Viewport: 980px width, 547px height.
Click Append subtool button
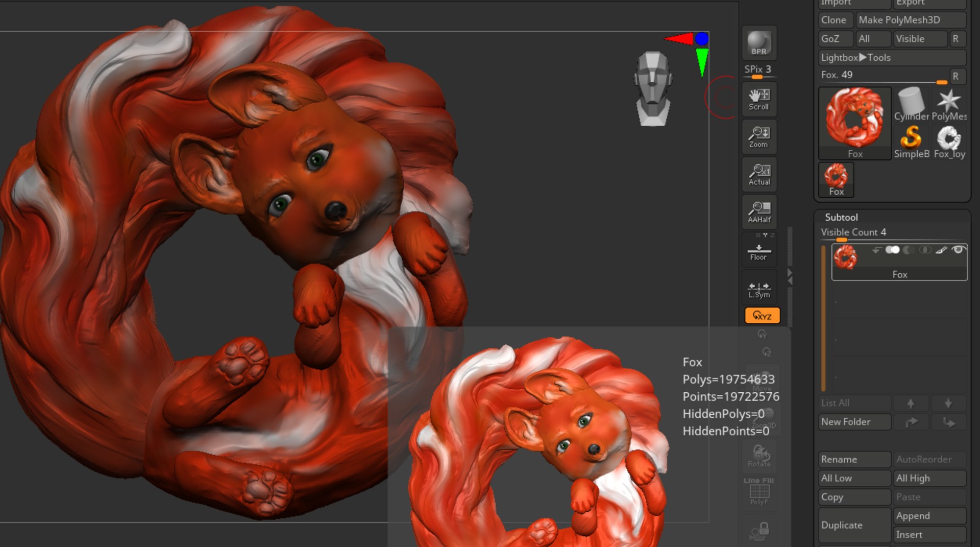pos(930,516)
